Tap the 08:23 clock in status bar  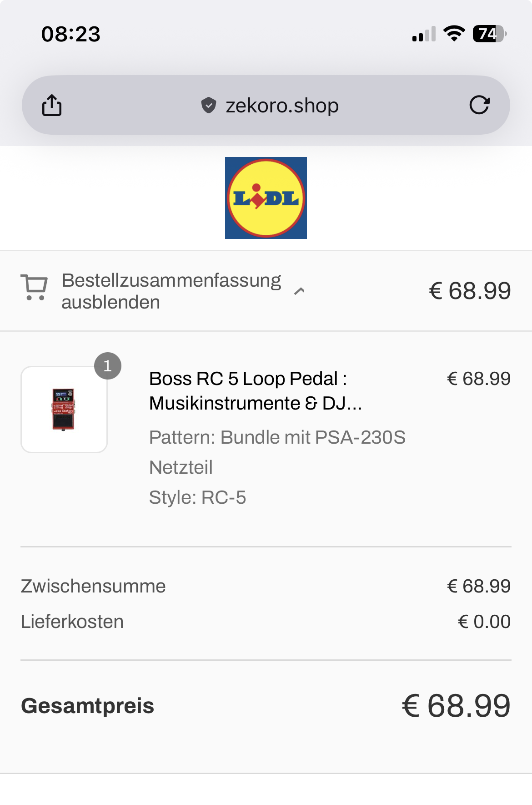[71, 34]
